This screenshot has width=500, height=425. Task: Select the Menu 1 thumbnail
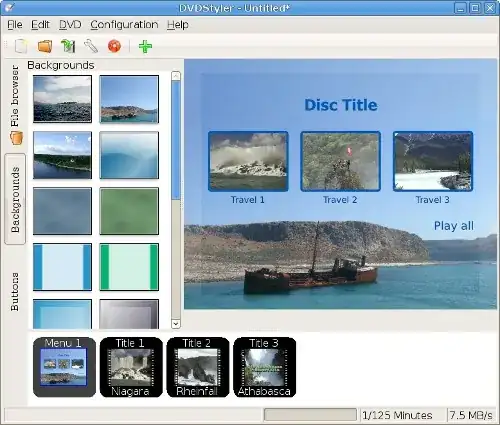tap(64, 367)
